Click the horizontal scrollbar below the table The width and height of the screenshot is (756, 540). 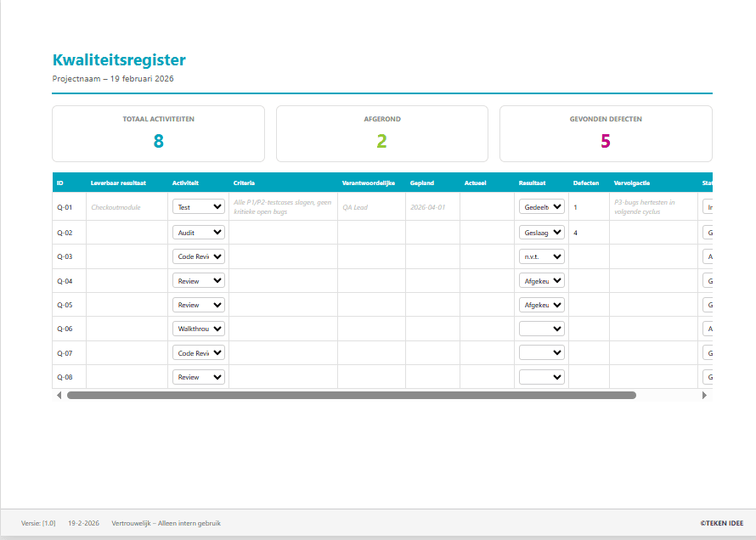point(357,394)
